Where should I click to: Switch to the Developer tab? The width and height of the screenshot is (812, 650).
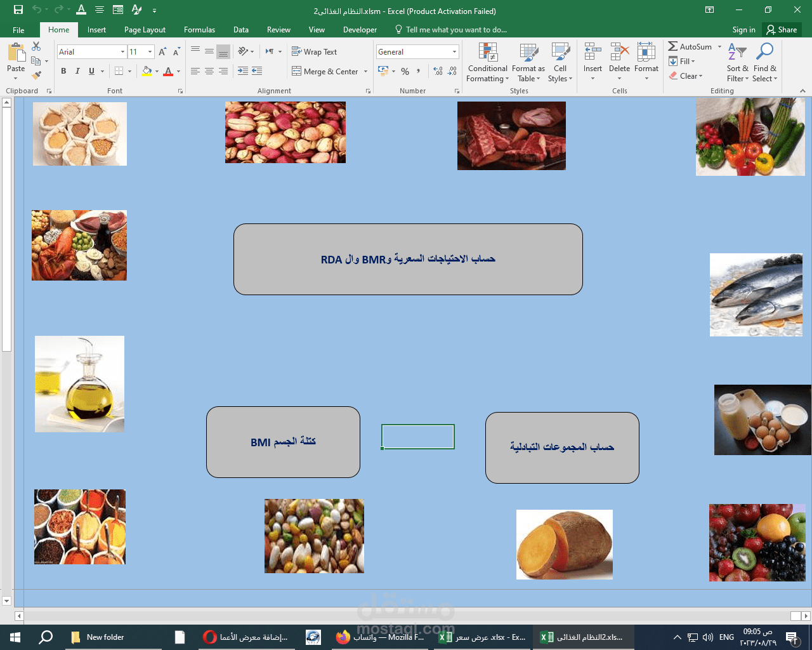[x=360, y=30]
